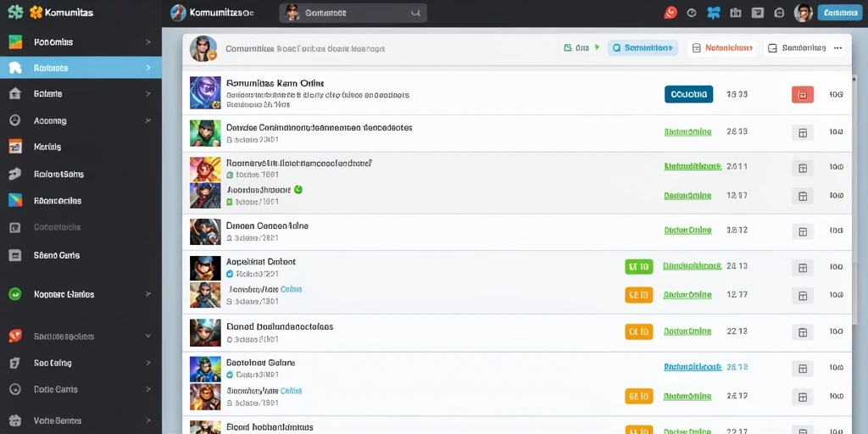This screenshot has height=434, width=868.
Task: Click the red-text calendar button in header
Action: (x=722, y=48)
